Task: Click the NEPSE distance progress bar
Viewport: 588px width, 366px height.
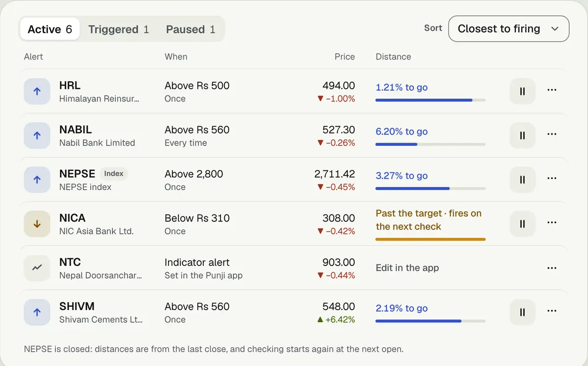Action: 430,188
